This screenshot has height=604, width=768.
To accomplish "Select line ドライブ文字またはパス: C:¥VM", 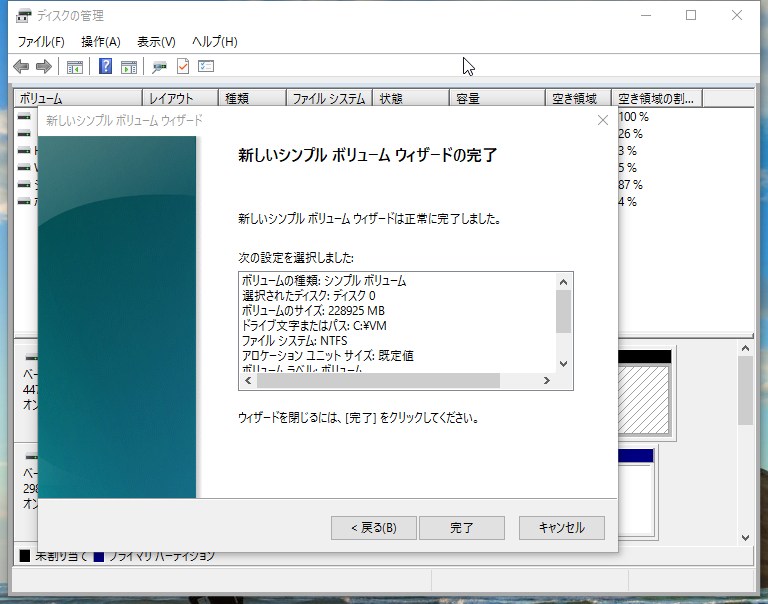I will pyautogui.click(x=314, y=326).
